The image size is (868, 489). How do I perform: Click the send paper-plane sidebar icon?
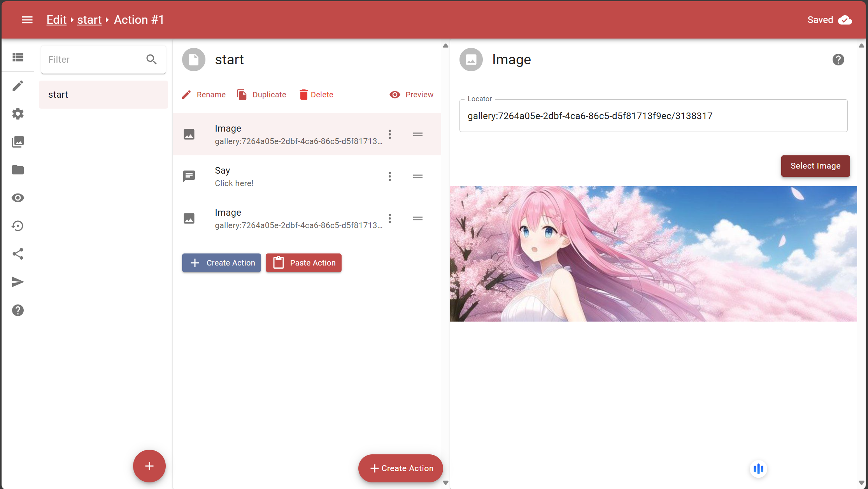pos(18,282)
